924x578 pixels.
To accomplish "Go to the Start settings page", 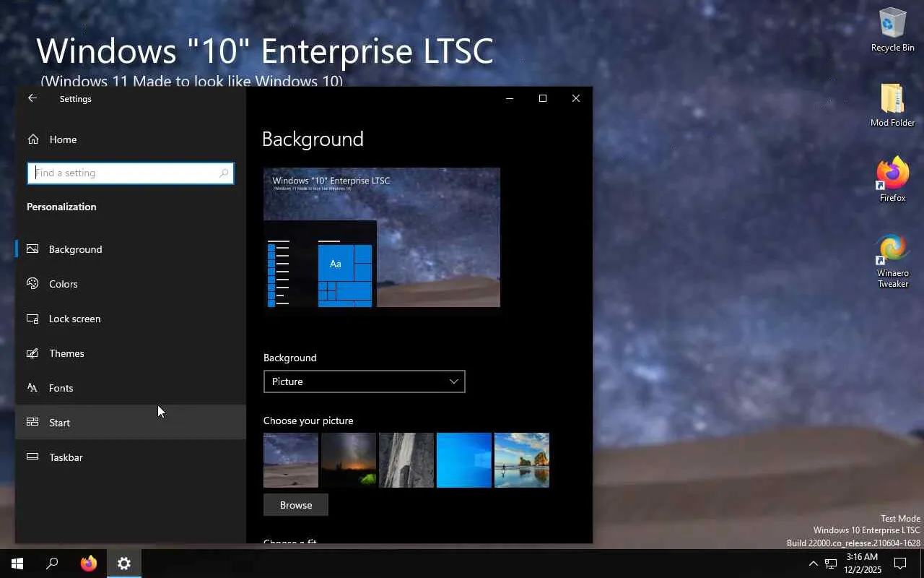I will [x=131, y=423].
